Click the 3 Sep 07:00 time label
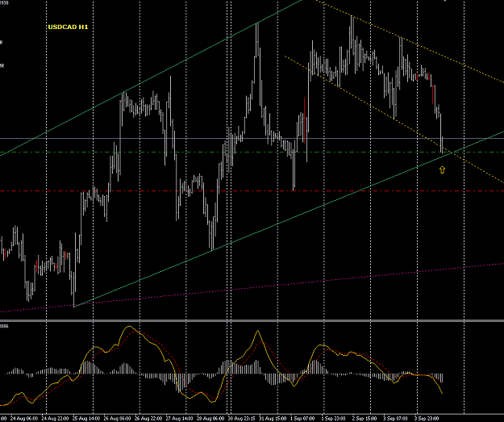This screenshot has width=504, height=422. 396,419
